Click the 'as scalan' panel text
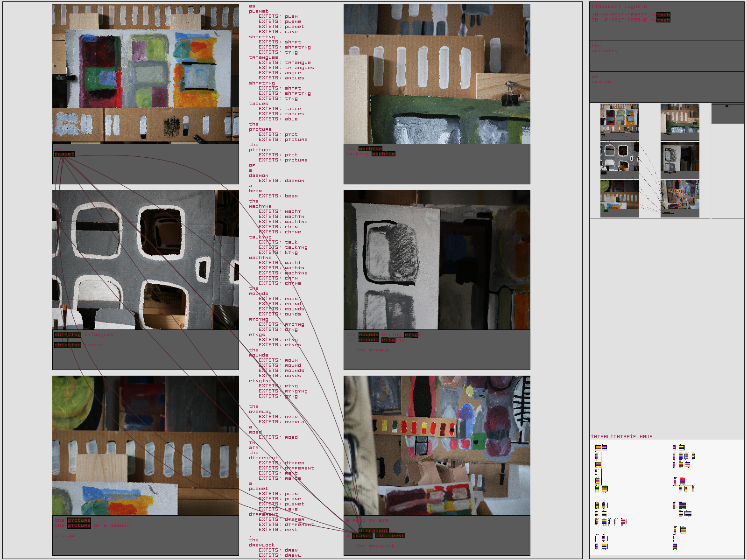747x560 pixels. pyautogui.click(x=601, y=79)
